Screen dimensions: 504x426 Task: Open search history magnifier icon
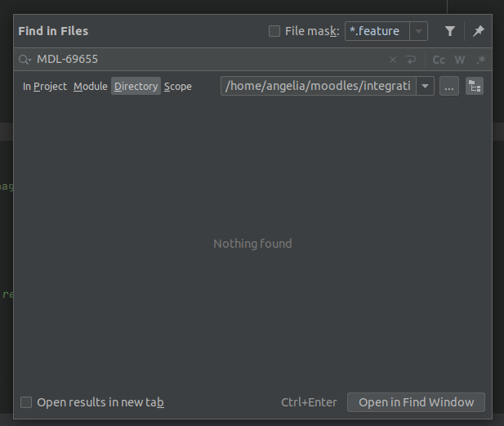[x=25, y=60]
